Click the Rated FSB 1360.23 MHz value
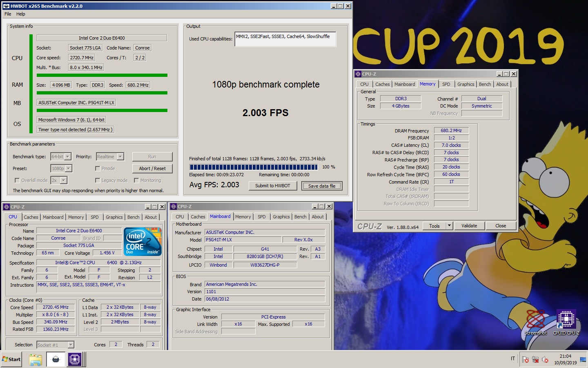The height and width of the screenshot is (368, 588). coord(56,329)
